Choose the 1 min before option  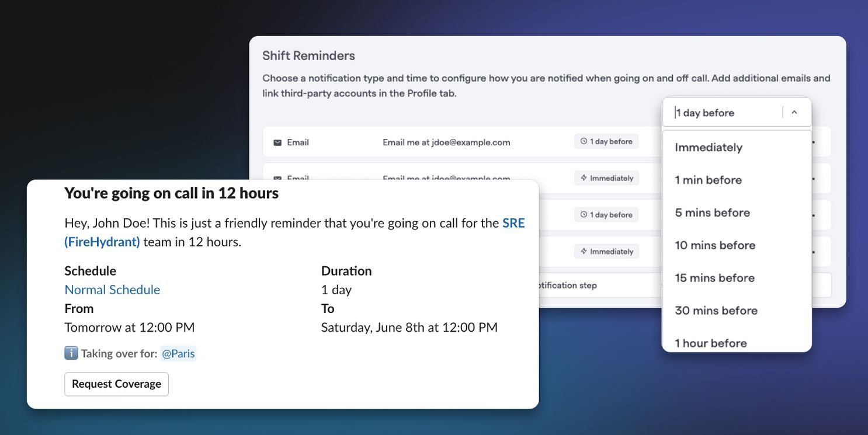708,180
